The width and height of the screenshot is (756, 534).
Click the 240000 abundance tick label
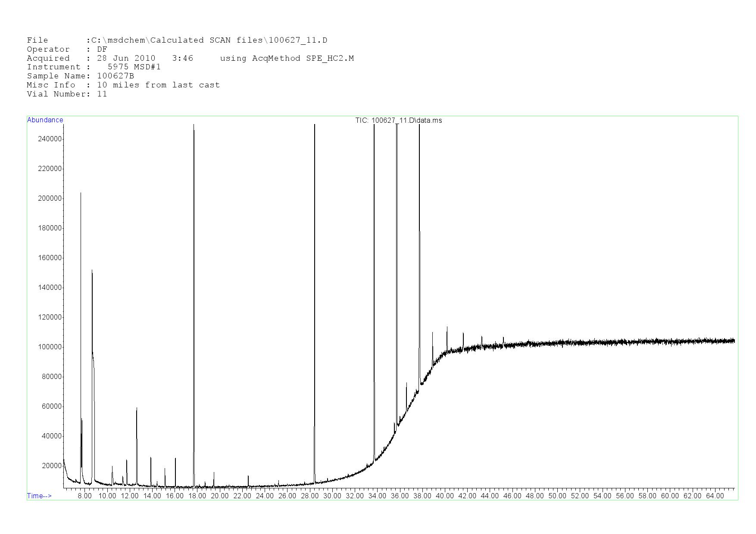click(x=50, y=139)
